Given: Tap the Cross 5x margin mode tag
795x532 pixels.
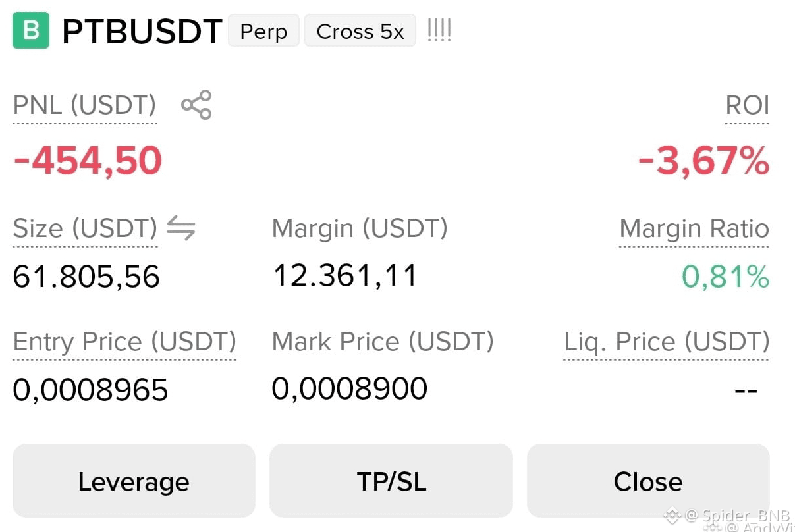Looking at the screenshot, I should 360,31.
